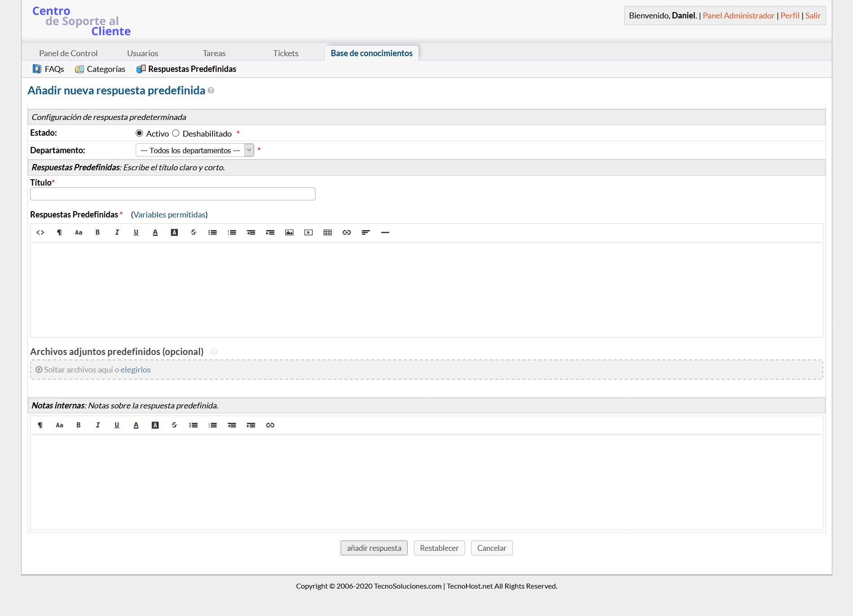
Task: Insert an image in the response editor
Action: pos(289,232)
